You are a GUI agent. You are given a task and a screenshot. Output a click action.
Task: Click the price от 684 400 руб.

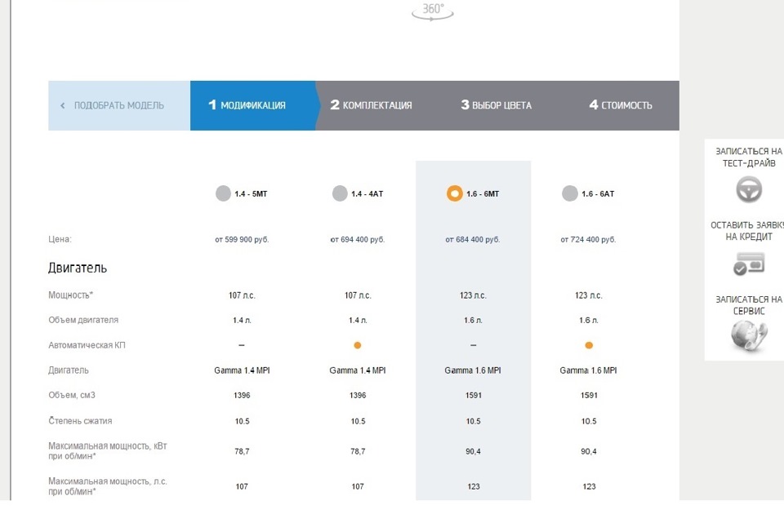473,239
